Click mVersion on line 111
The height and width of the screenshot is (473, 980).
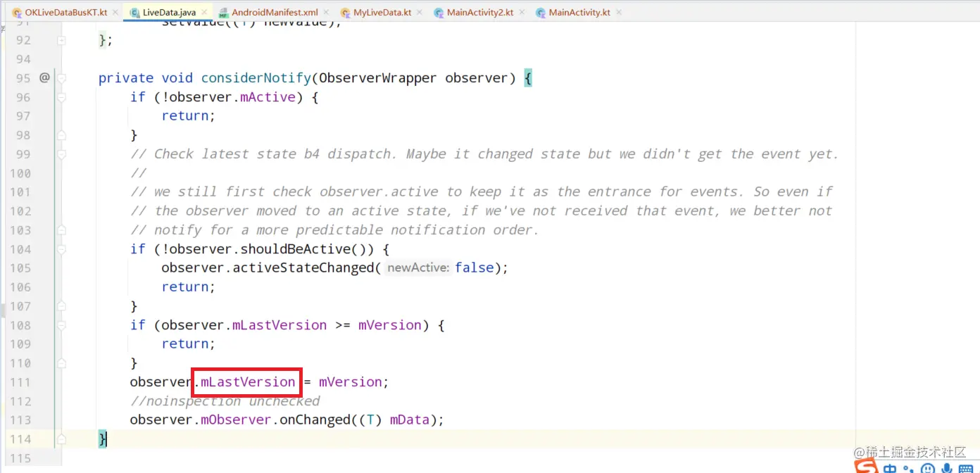point(350,382)
